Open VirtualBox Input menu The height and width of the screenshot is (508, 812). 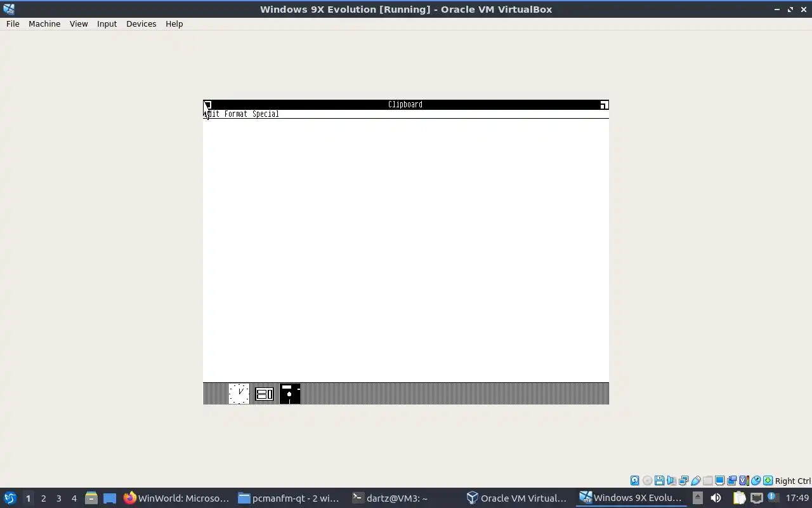(x=107, y=23)
